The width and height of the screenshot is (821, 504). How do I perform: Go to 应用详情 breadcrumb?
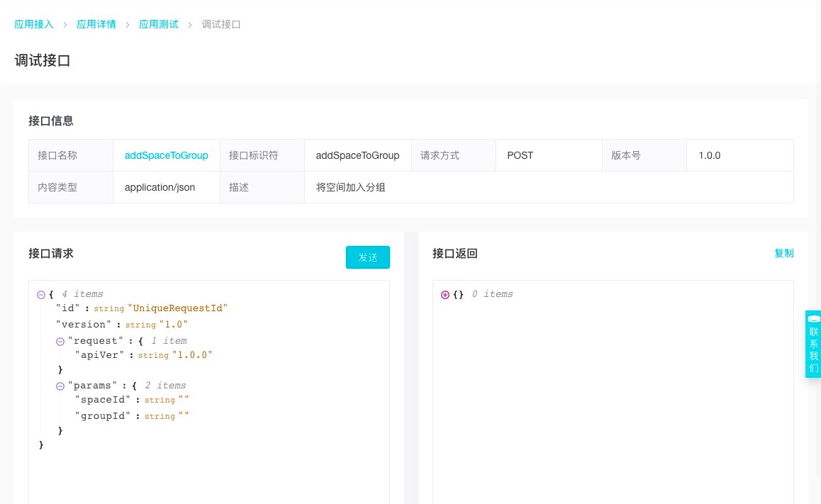point(96,24)
